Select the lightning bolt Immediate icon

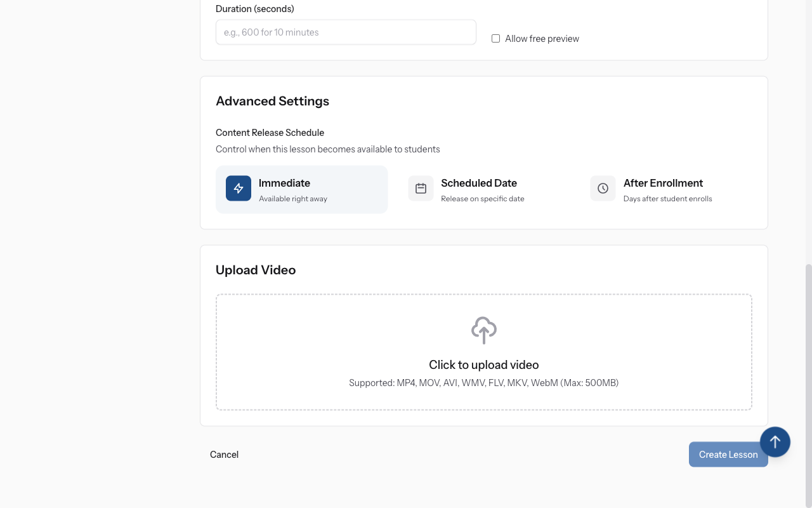click(238, 189)
